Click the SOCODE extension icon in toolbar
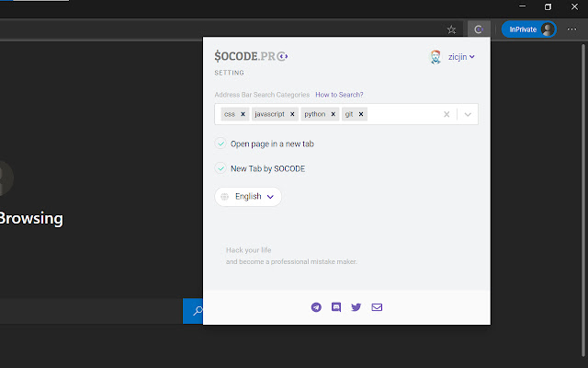Viewport: 588px width, 368px height. [x=479, y=29]
